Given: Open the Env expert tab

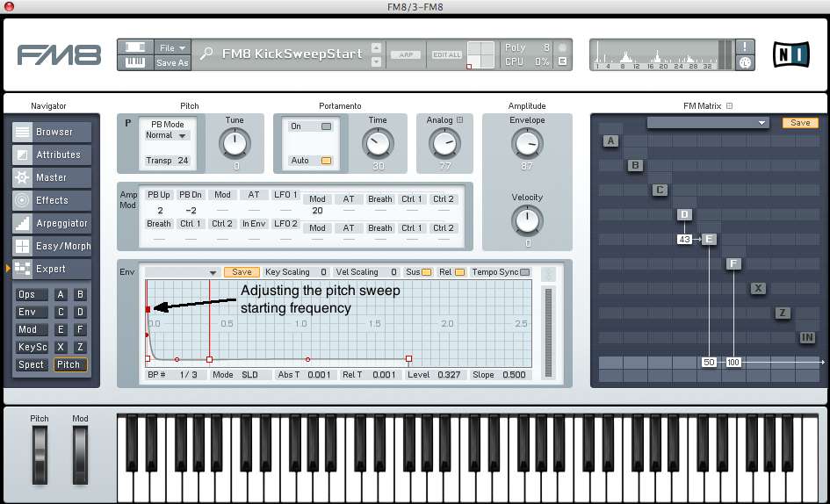Looking at the screenshot, I should pyautogui.click(x=32, y=312).
